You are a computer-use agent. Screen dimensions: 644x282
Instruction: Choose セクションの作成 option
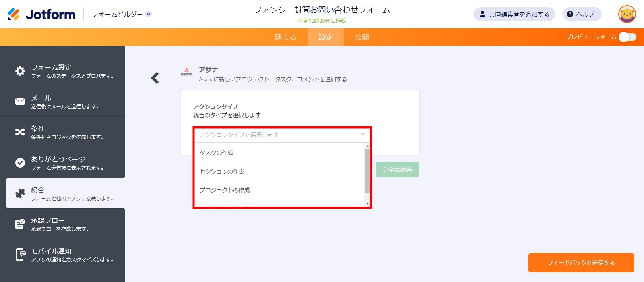pyautogui.click(x=222, y=172)
